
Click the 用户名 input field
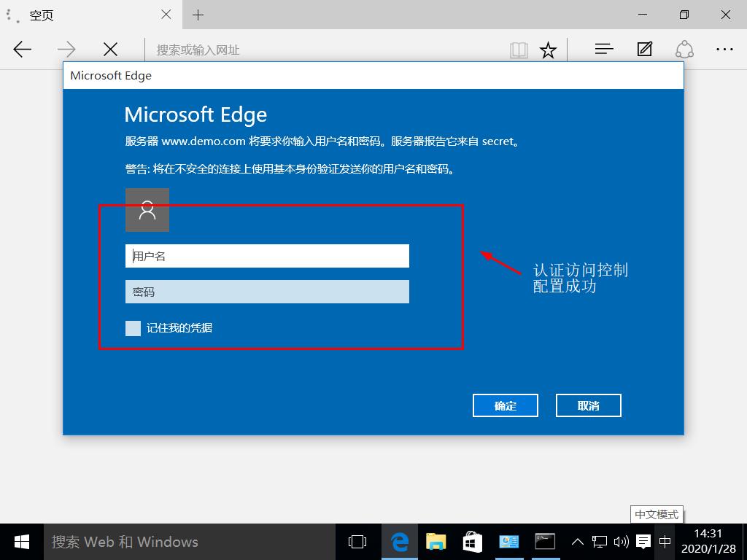click(x=267, y=256)
